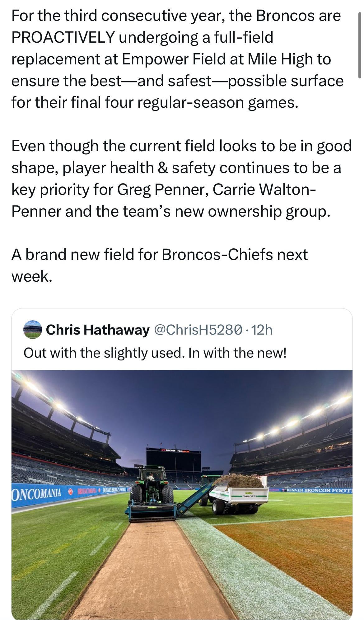Click 'Broncos-Chiefs next' text in last paragraph

[235, 254]
